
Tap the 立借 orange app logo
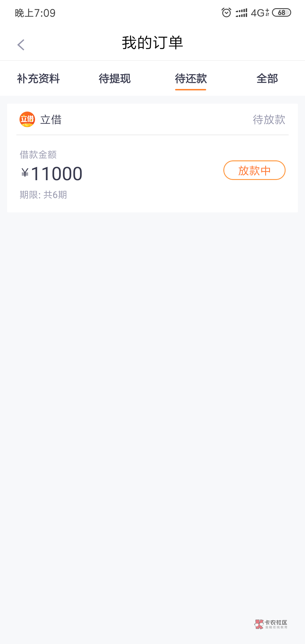[x=27, y=119]
